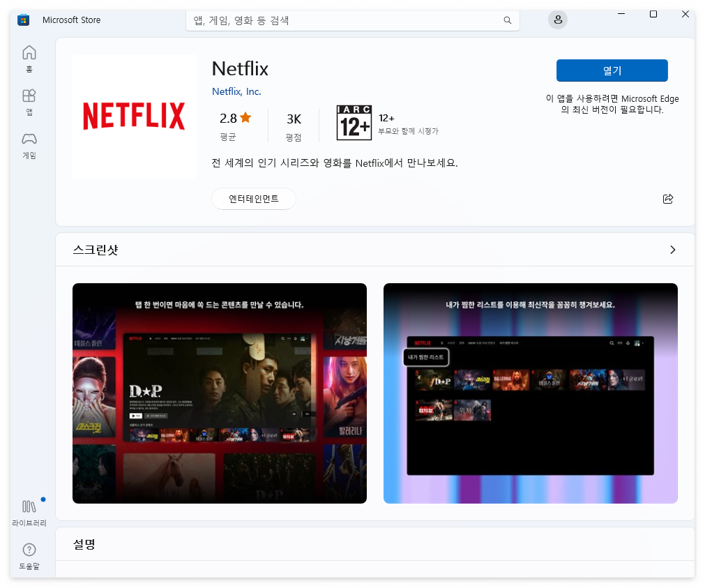The height and width of the screenshot is (588, 705).
Task: Click the search magnifier icon
Action: click(x=507, y=20)
